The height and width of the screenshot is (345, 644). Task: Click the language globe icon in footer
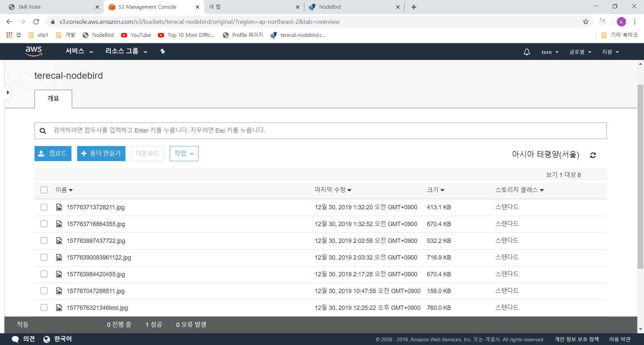[x=47, y=339]
